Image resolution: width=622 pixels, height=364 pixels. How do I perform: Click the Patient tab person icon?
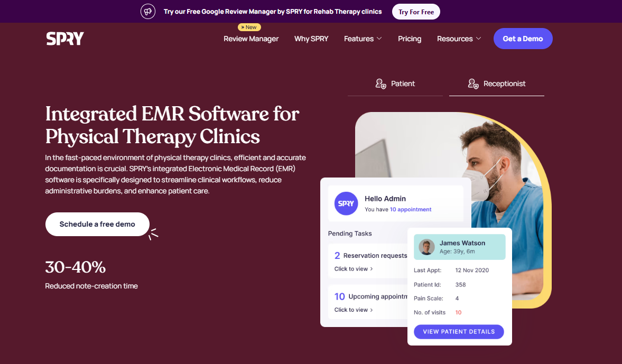tap(381, 83)
